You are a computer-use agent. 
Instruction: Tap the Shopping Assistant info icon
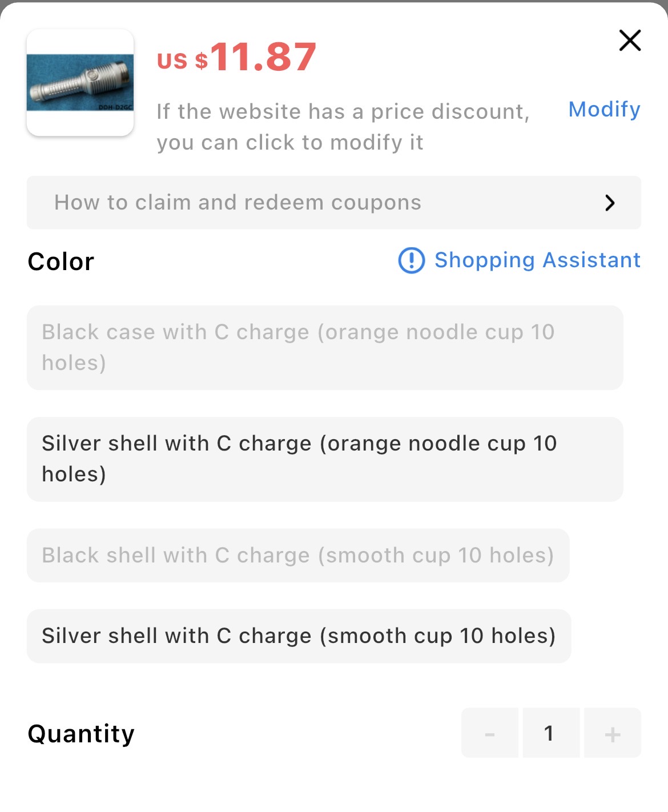coord(411,260)
